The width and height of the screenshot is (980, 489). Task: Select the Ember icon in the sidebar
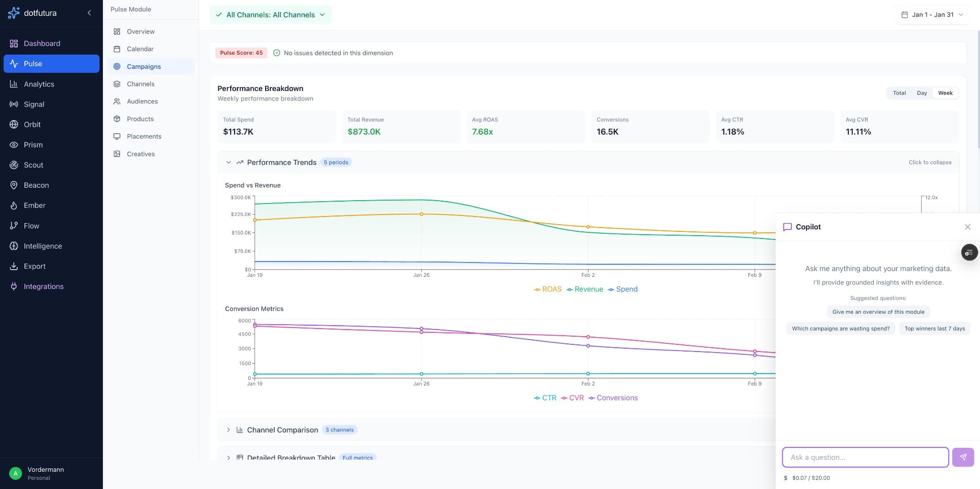click(13, 205)
